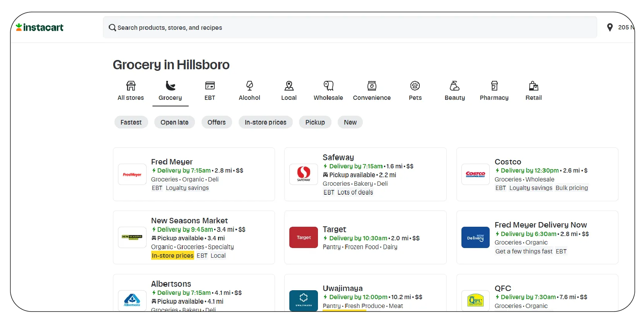
Task: Switch to the Alcohol tab label
Action: pos(249,98)
